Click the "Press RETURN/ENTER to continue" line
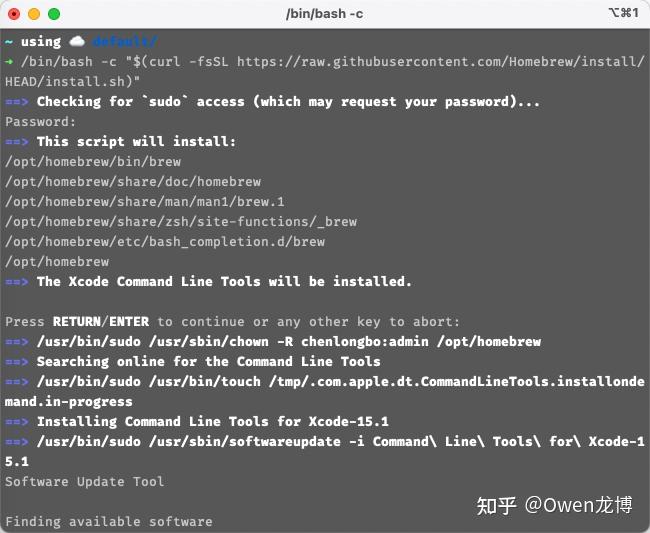Viewport: 650px width, 533px height. click(232, 322)
